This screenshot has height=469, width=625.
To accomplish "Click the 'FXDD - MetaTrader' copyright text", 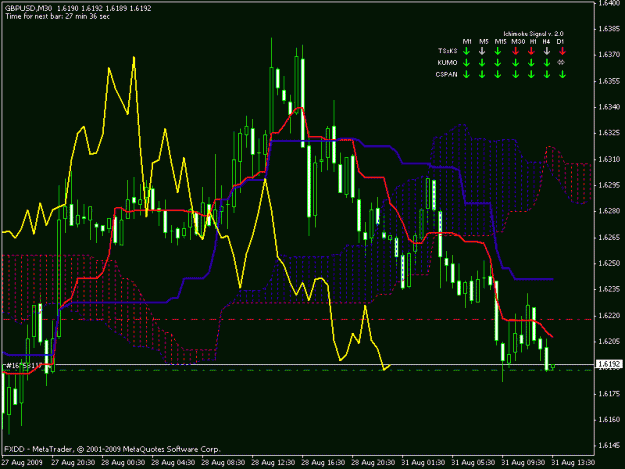I will tap(112, 449).
